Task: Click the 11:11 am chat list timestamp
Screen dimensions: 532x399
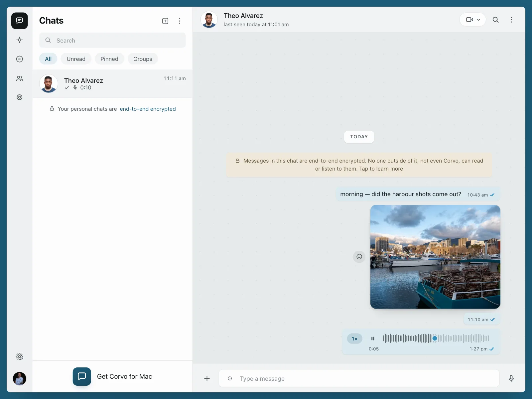Action: [175, 78]
